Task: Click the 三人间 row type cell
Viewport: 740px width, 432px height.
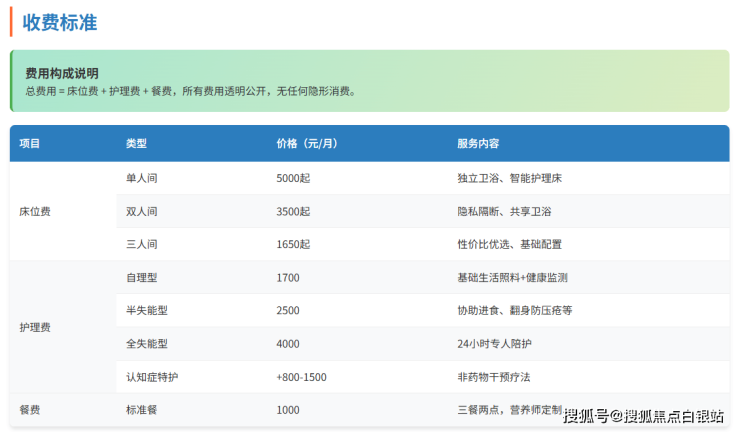Action: (142, 244)
